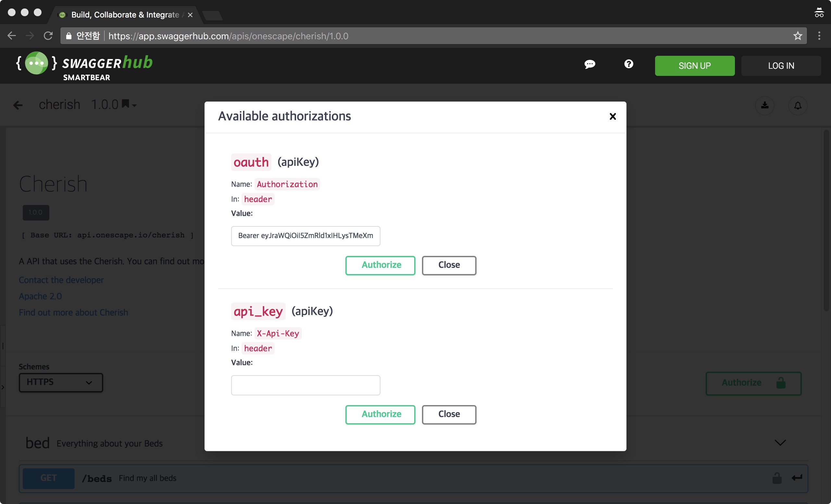Click the browser back arrow

pos(12,36)
